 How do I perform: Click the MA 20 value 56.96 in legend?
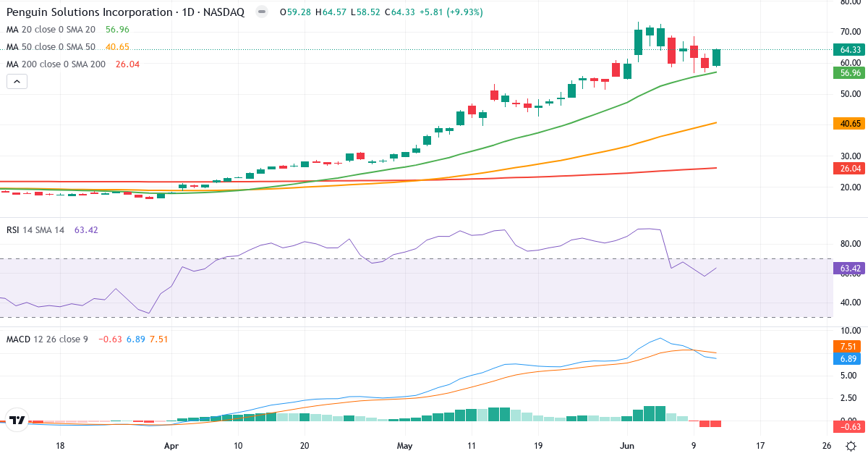(x=117, y=30)
